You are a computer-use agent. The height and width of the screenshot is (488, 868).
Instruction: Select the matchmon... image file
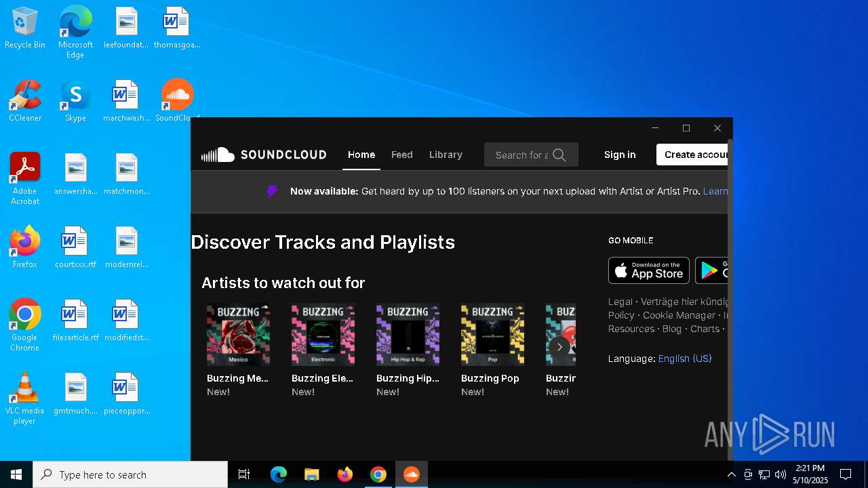pyautogui.click(x=126, y=175)
